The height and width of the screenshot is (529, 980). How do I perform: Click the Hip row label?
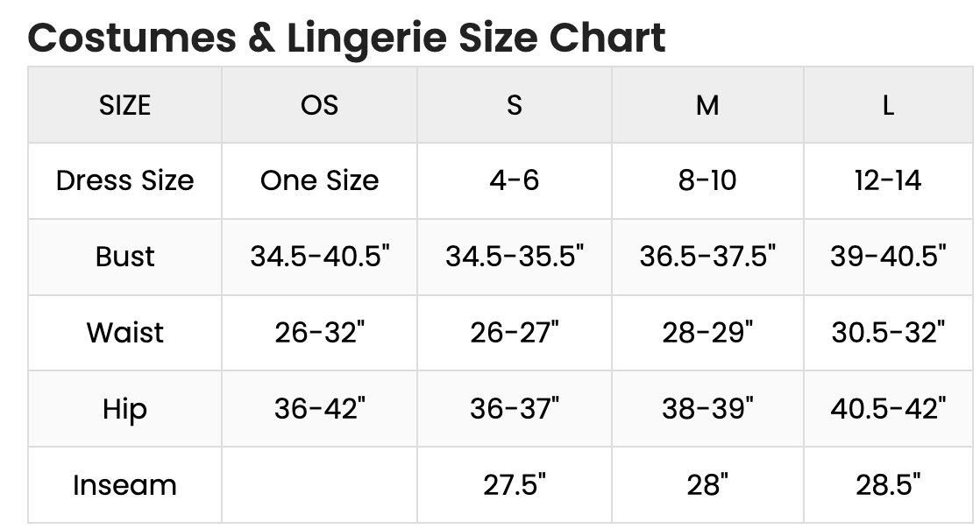(124, 409)
